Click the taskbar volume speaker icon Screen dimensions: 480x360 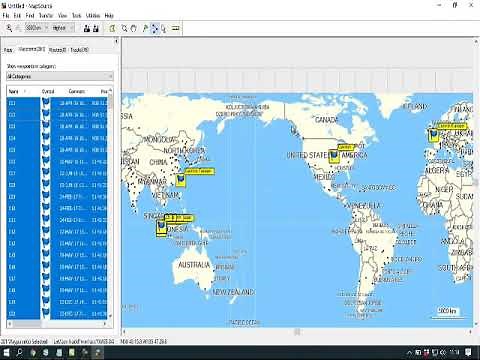pos(443,352)
